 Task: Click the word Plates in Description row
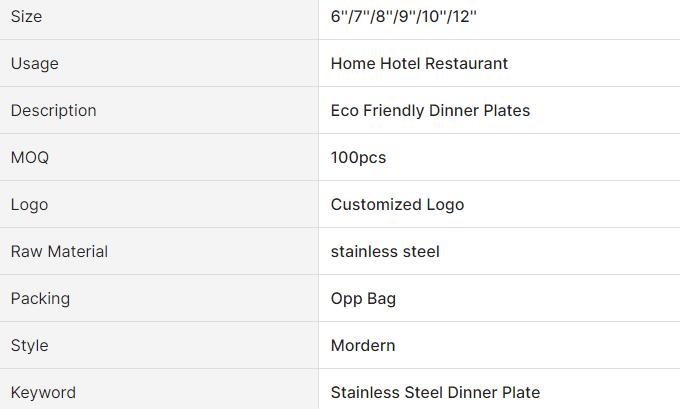click(x=506, y=111)
